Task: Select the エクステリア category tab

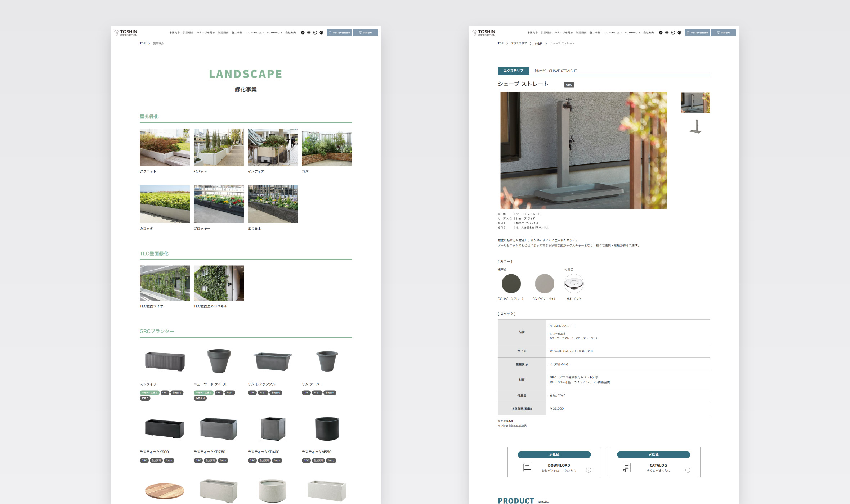Action: [x=513, y=71]
